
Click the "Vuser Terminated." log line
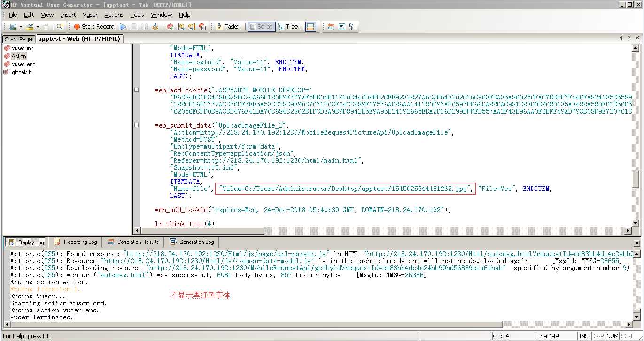click(41, 317)
